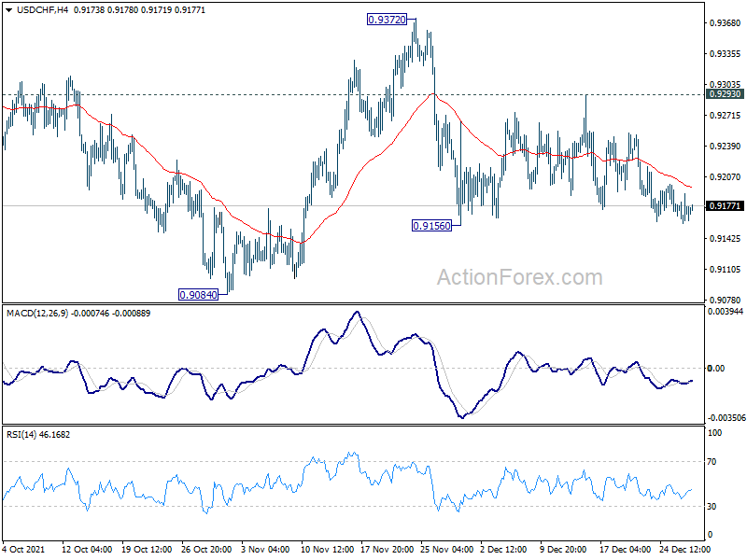Select the 26 Oct 20:00 date label

click(206, 549)
